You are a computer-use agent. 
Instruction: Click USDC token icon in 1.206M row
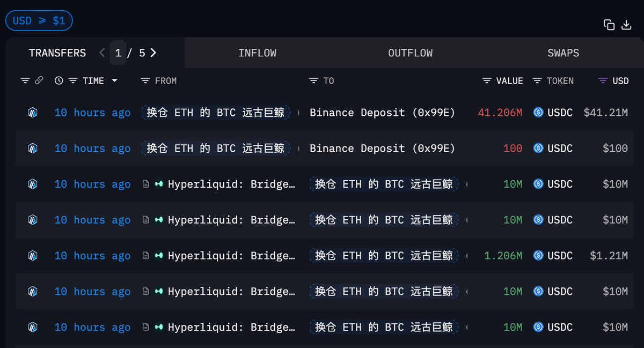click(x=538, y=255)
